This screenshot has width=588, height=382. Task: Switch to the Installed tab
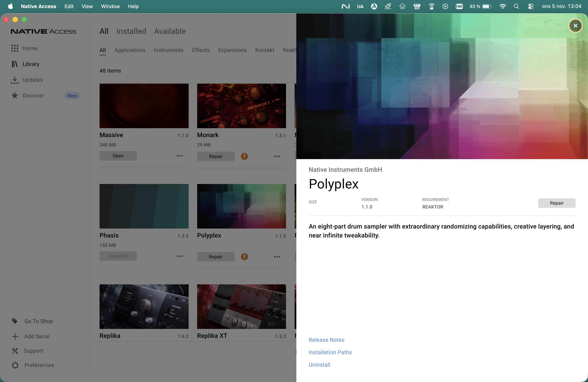(131, 31)
